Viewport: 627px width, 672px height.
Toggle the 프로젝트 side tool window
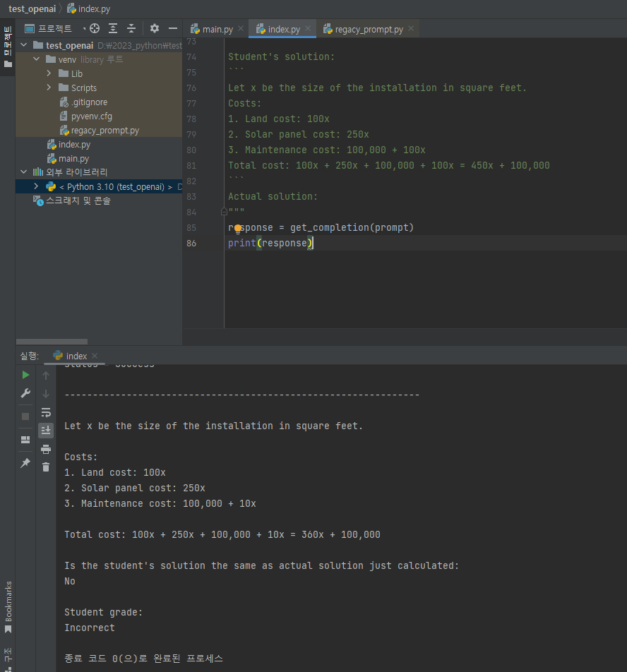pos(7,47)
